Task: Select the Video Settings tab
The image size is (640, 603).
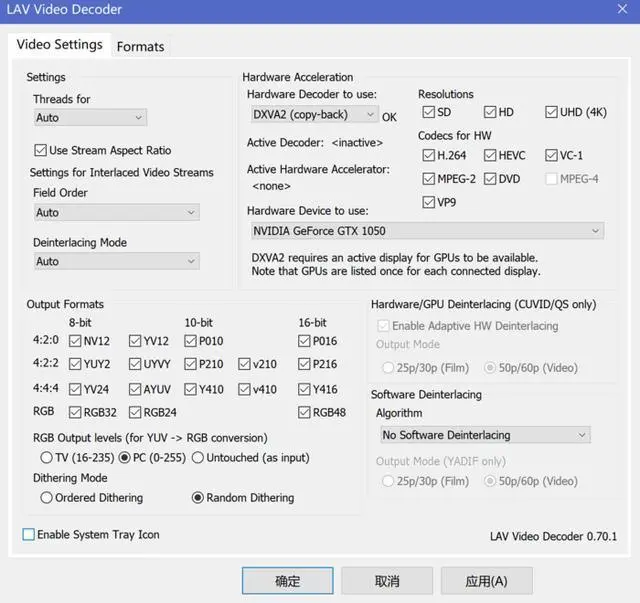Action: [x=60, y=45]
